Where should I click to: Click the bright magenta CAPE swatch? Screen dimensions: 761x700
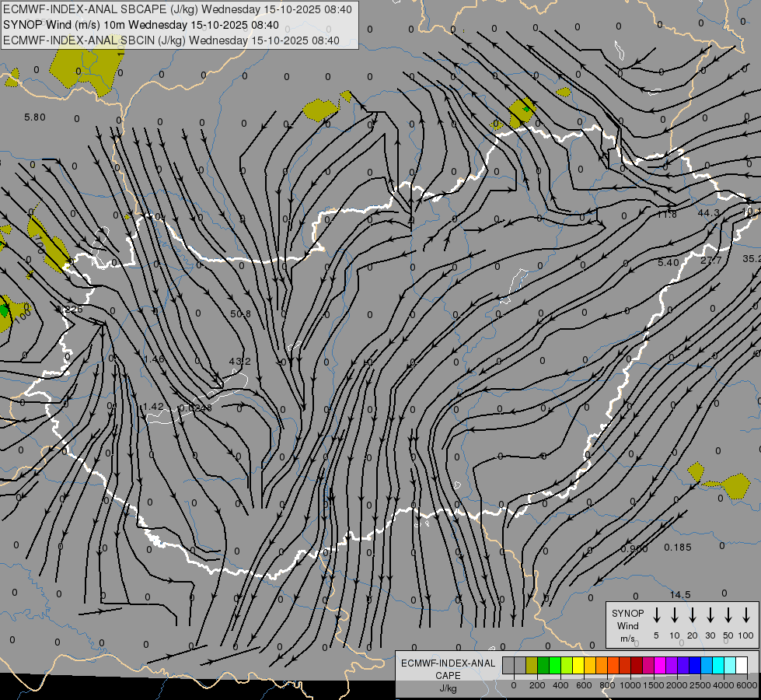[660, 665]
